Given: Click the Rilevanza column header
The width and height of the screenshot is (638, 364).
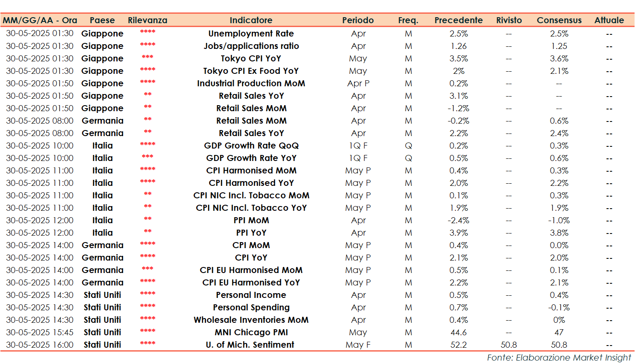Looking at the screenshot, I should tap(147, 20).
